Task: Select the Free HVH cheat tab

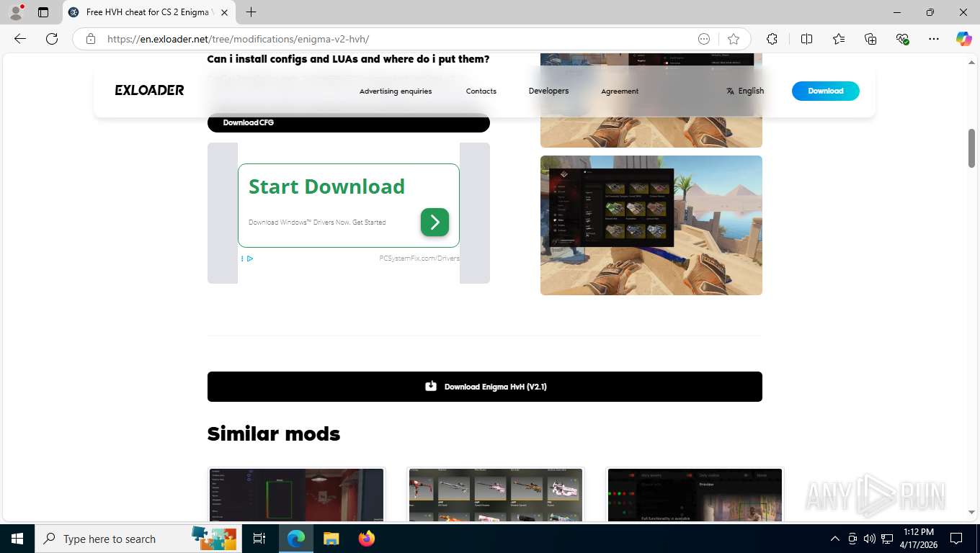Action: click(148, 12)
